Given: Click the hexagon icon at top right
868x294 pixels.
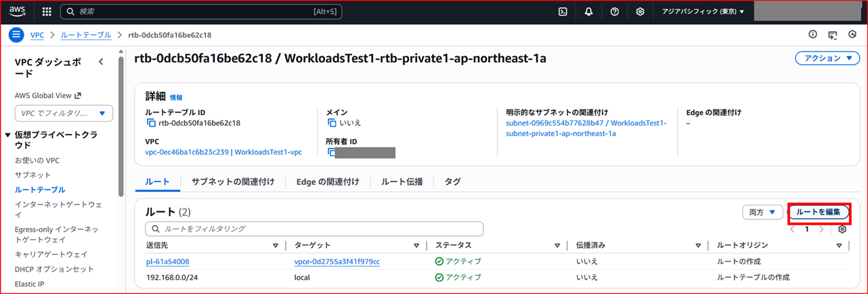Looking at the screenshot, I should coord(852,35).
